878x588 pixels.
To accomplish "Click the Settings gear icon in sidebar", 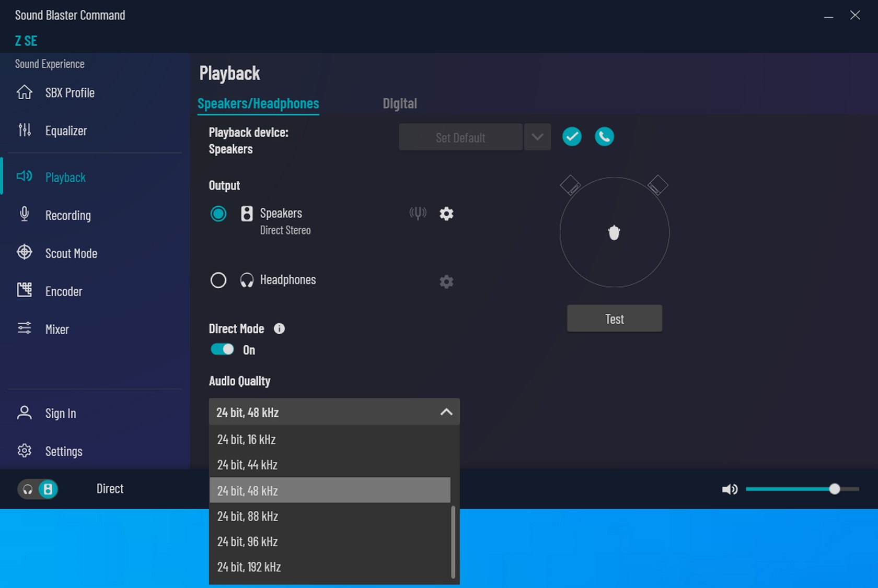I will (25, 451).
